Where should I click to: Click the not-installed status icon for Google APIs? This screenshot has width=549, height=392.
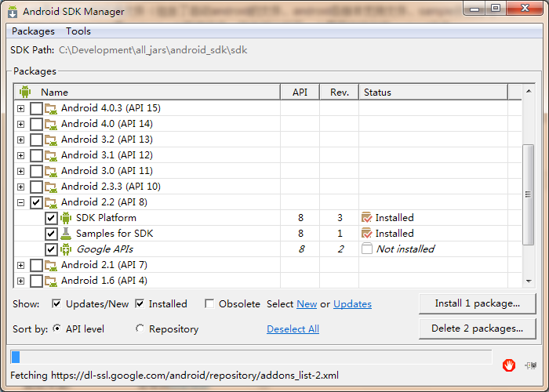tap(366, 249)
